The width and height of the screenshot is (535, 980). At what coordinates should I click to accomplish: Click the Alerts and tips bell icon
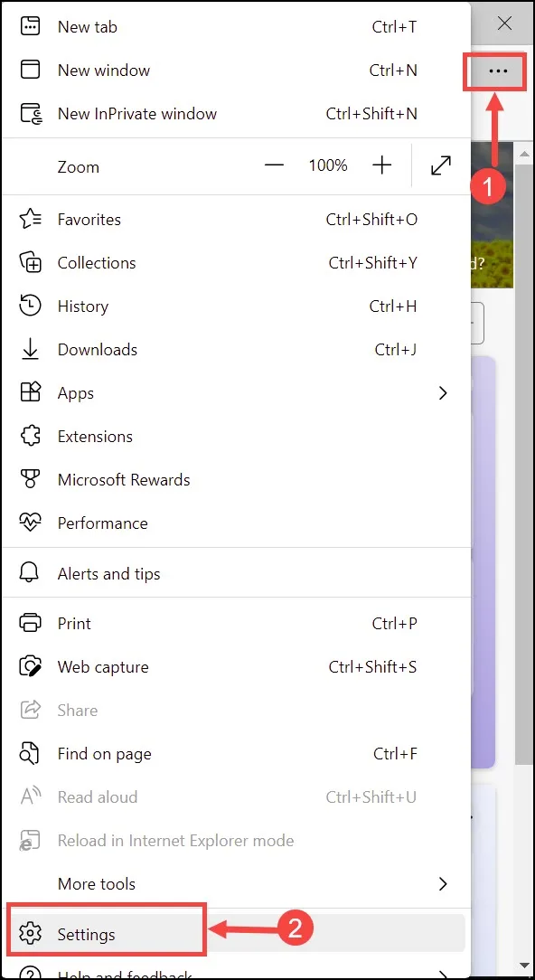30,574
